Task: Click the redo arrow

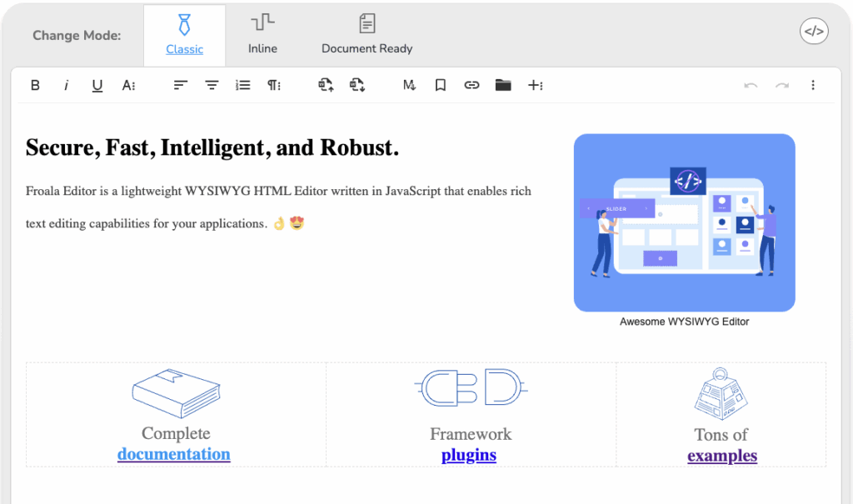Action: 782,86
